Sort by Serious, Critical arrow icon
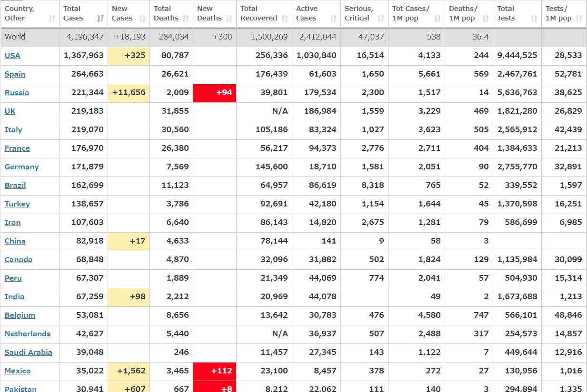The width and height of the screenshot is (587, 392). pyautogui.click(x=381, y=19)
